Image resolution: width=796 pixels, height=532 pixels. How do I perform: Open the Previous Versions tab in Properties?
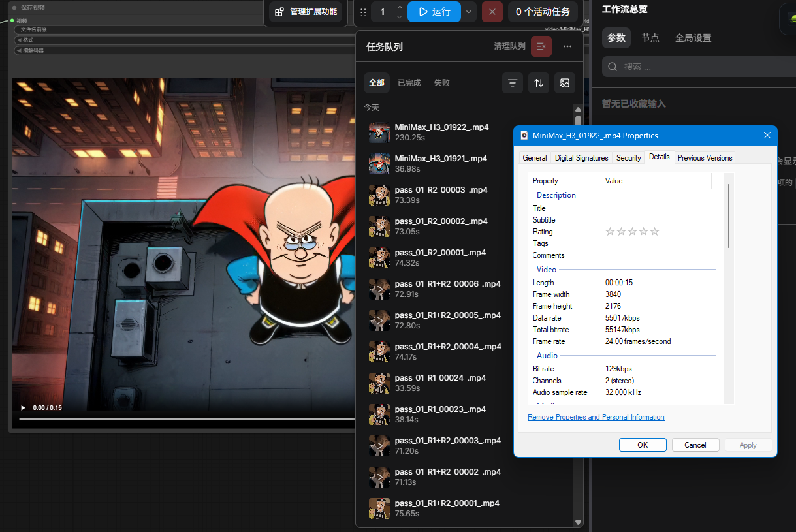click(705, 158)
